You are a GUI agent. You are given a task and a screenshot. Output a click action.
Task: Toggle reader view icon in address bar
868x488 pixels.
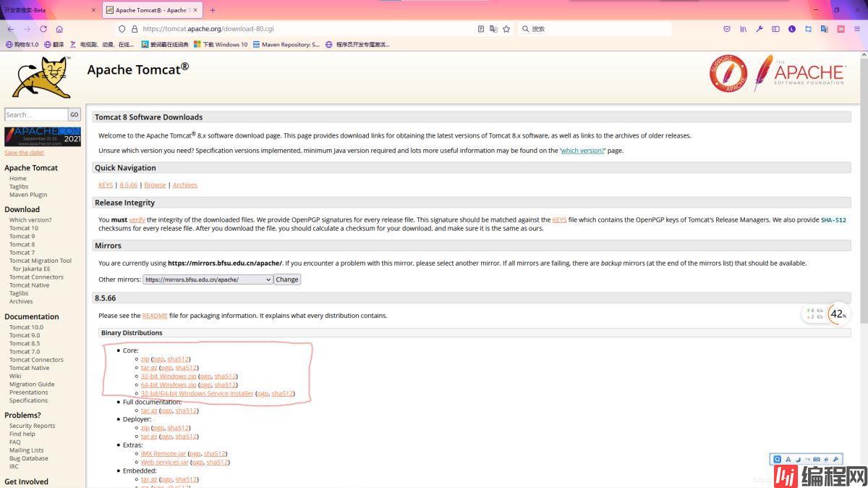481,29
